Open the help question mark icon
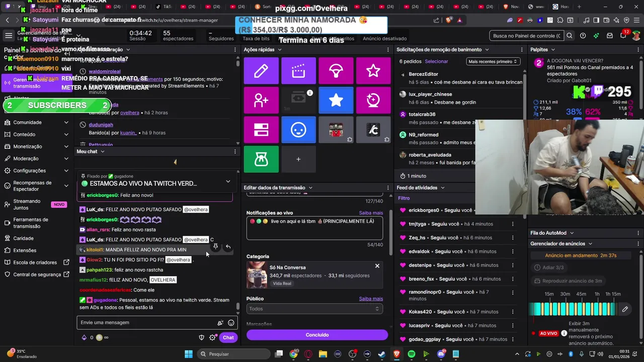The image size is (644, 362). pos(583,36)
